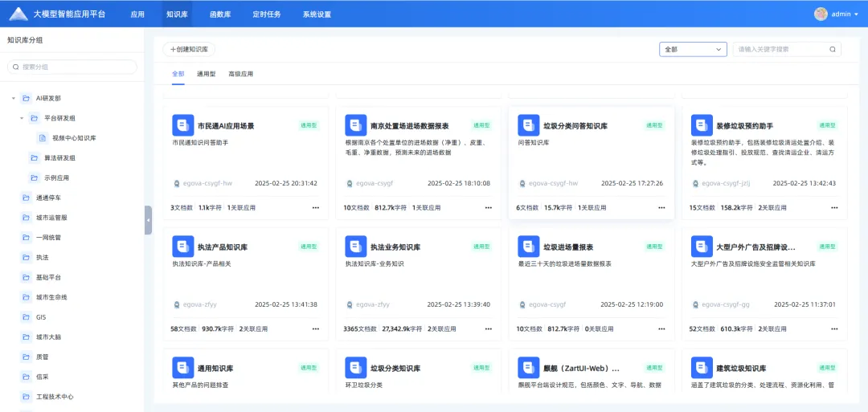Collapse the 平台研发组 tree node

pos(23,119)
